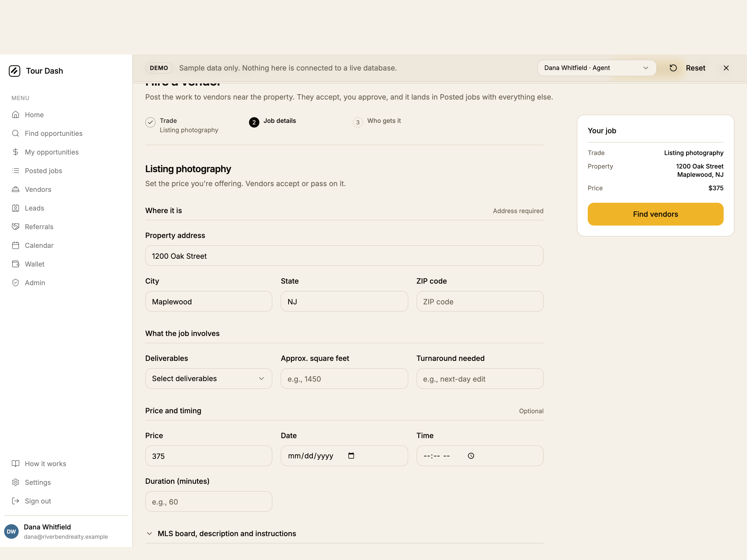Viewport: 747px width, 560px height.
Task: Go back to the Trade step
Action: click(182, 125)
